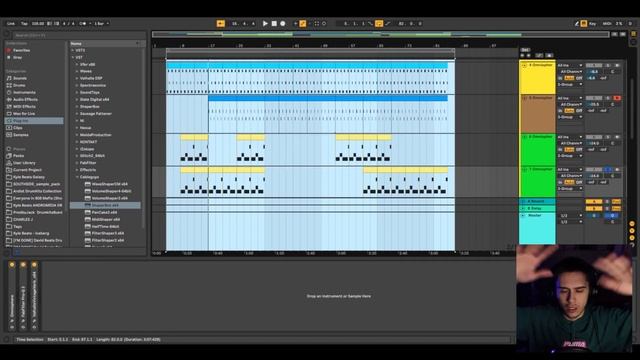Arm the Arrangement Record button

pyautogui.click(x=282, y=24)
